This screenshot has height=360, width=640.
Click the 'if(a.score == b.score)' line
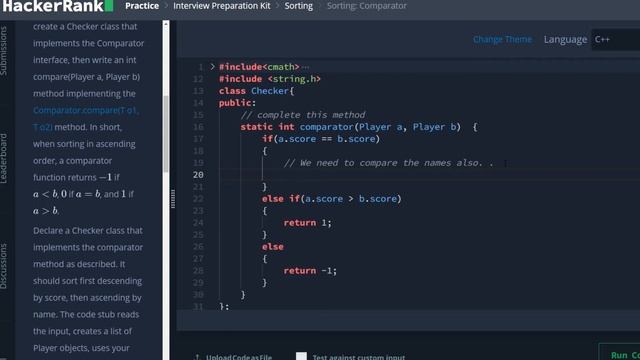tap(321, 139)
